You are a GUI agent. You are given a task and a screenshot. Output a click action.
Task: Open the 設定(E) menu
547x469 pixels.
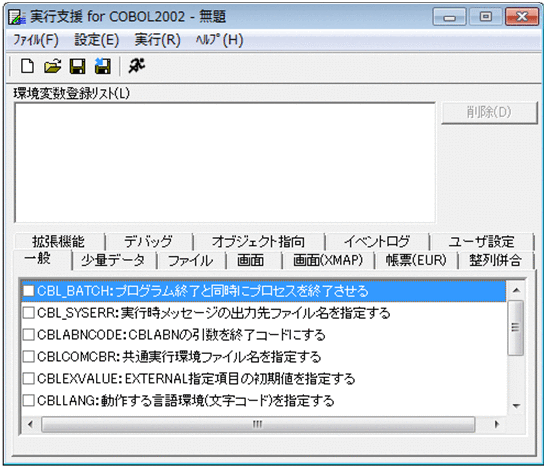point(97,40)
